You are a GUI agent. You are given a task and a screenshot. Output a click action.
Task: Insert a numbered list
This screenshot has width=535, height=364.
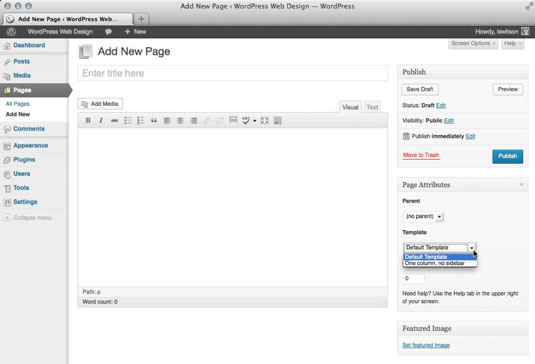pos(141,120)
